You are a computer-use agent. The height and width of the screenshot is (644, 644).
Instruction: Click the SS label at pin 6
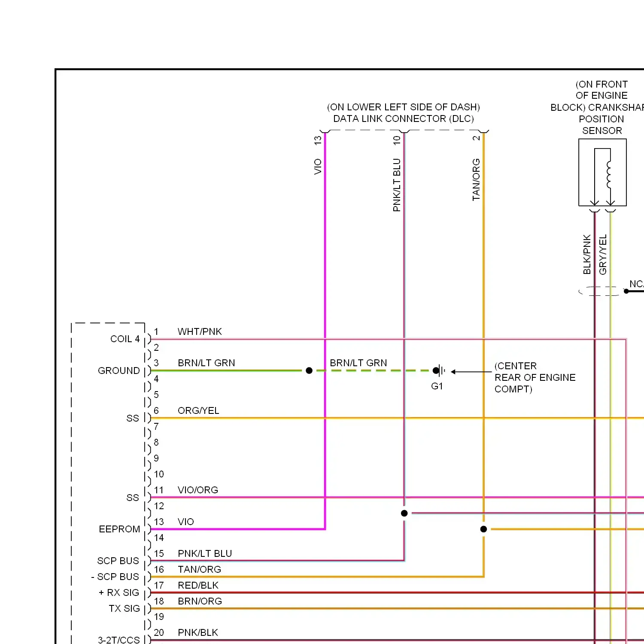pyautogui.click(x=133, y=418)
